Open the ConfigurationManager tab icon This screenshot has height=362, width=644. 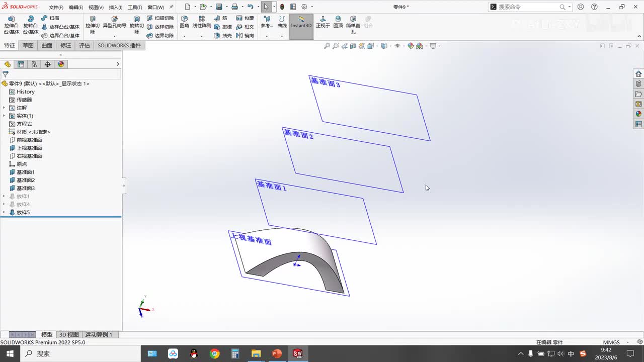(34, 64)
